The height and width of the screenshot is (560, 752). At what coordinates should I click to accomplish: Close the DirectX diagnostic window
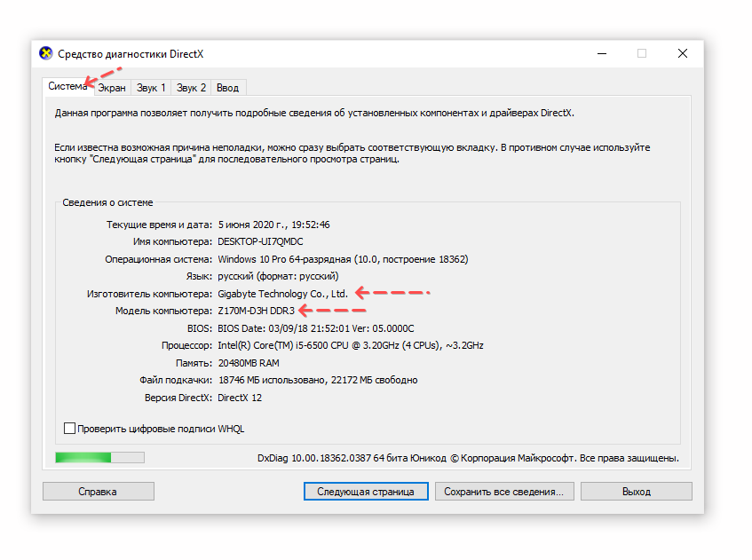point(683,53)
